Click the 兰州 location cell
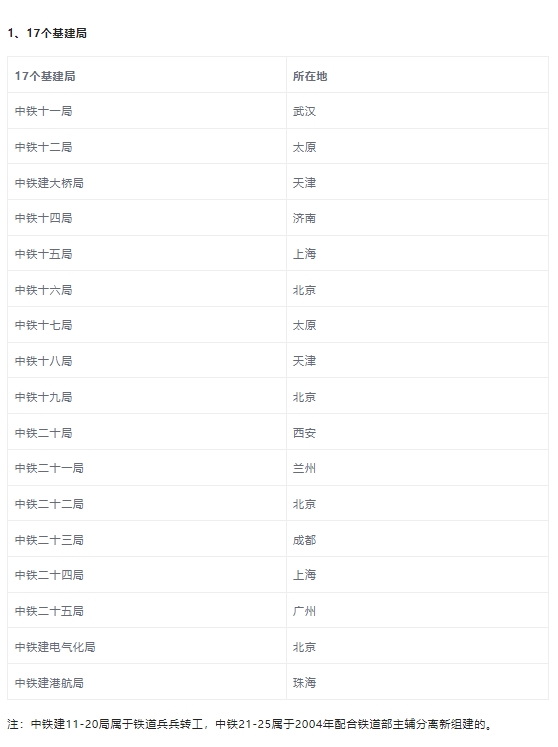The width and height of the screenshot is (558, 747). [x=417, y=468]
